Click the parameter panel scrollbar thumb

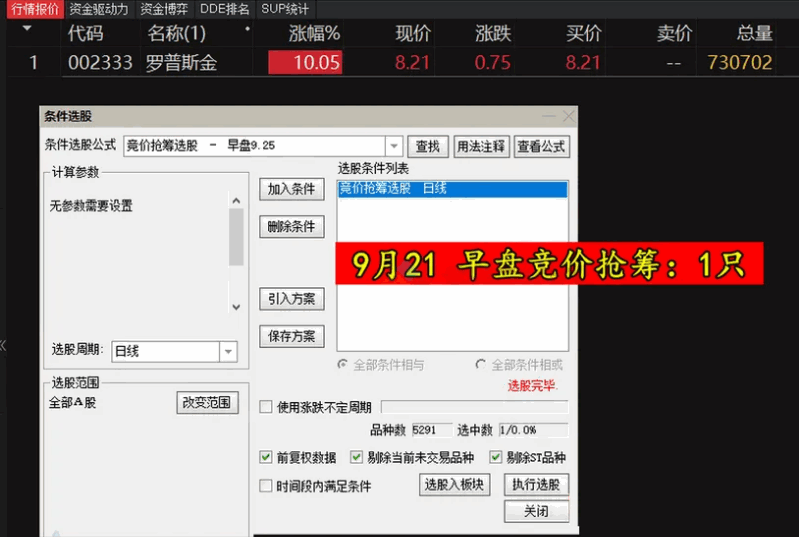(x=236, y=237)
